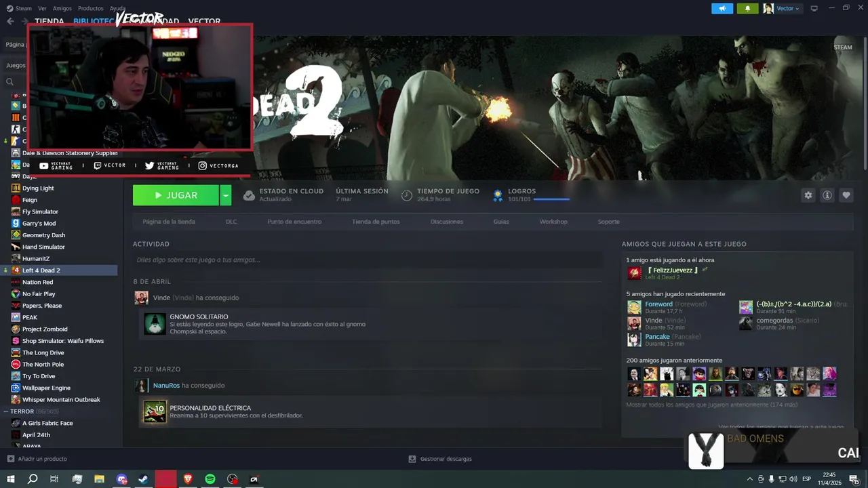Open the Workshop tab
The height and width of the screenshot is (488, 868).
(553, 222)
